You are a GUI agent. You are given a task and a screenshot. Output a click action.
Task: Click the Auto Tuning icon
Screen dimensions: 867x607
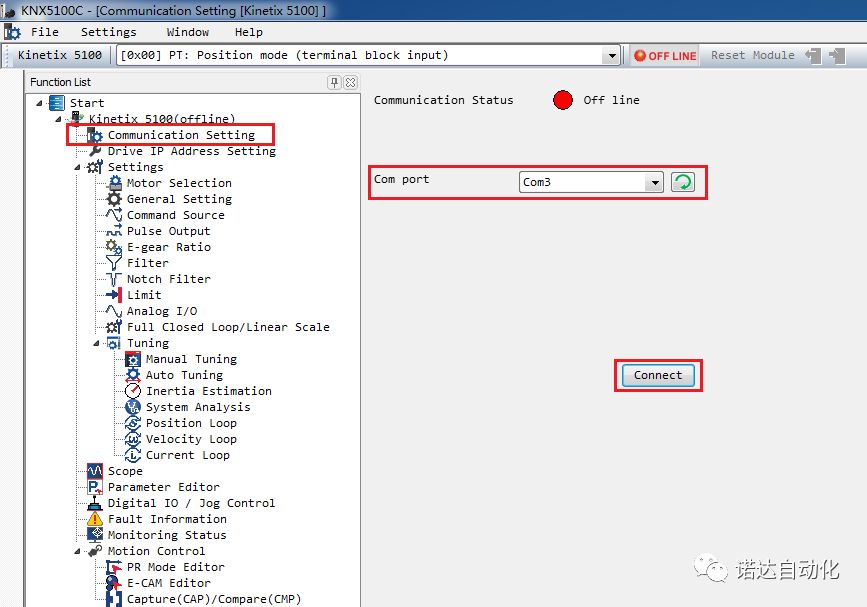coord(133,375)
